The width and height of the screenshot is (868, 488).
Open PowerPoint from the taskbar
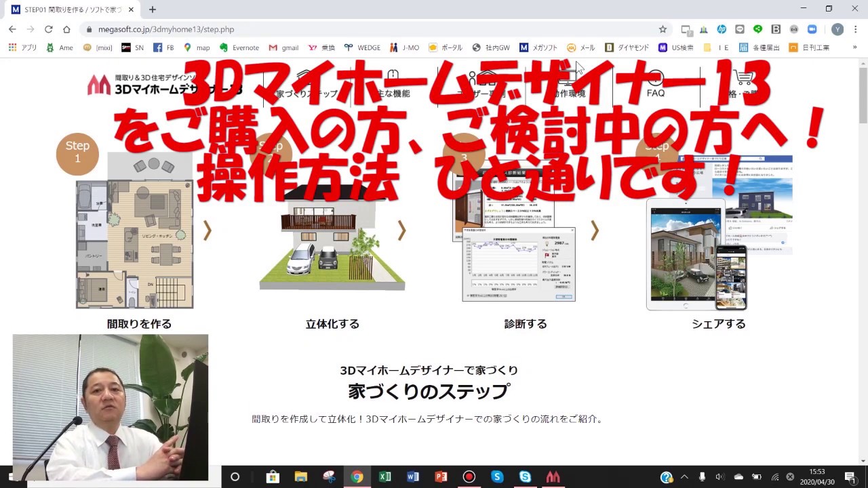(441, 476)
